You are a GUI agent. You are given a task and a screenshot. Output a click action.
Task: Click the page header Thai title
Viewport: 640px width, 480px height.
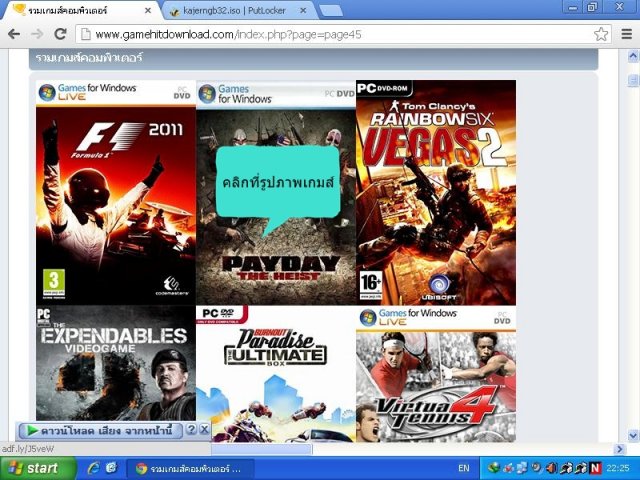click(89, 58)
